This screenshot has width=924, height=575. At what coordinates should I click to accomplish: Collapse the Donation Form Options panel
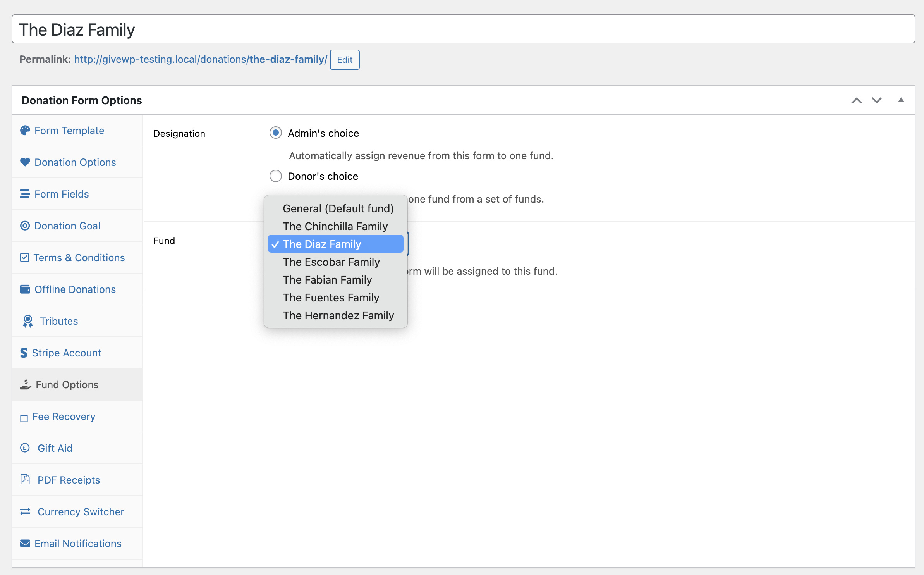[901, 100]
